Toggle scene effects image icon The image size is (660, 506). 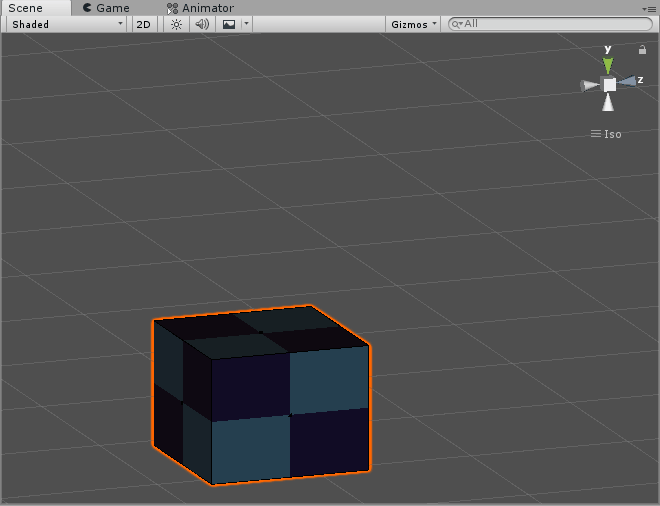(x=229, y=24)
